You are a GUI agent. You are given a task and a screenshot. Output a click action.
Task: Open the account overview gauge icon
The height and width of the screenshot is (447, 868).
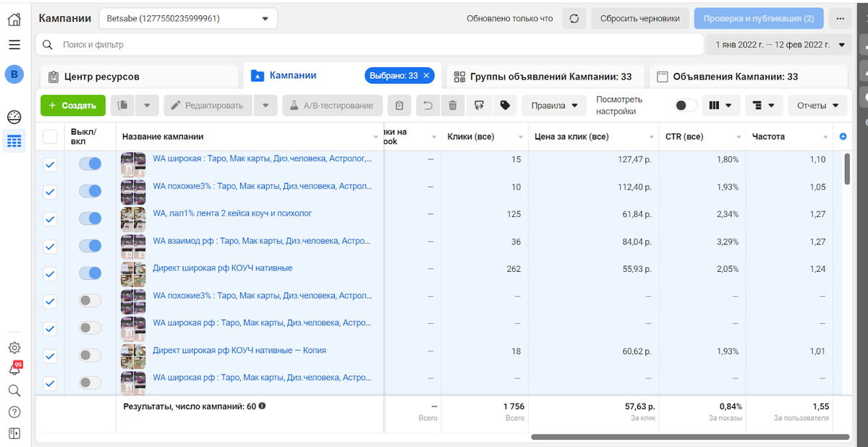pos(14,117)
